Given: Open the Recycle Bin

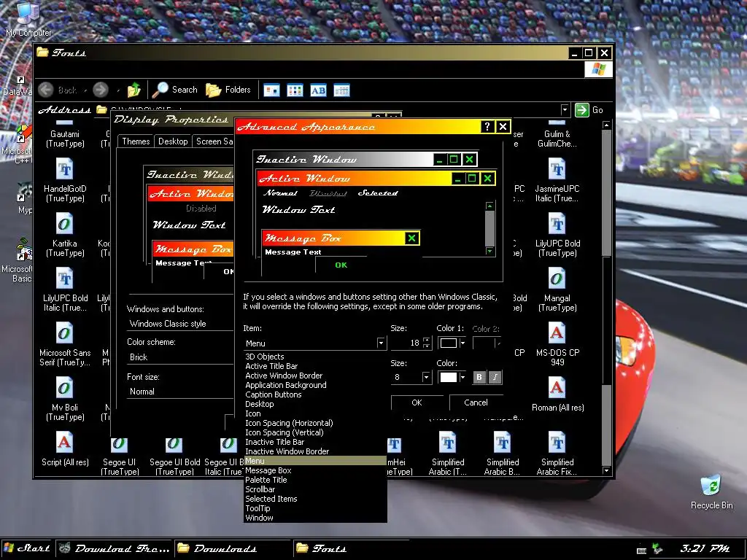Looking at the screenshot, I should (x=711, y=492).
